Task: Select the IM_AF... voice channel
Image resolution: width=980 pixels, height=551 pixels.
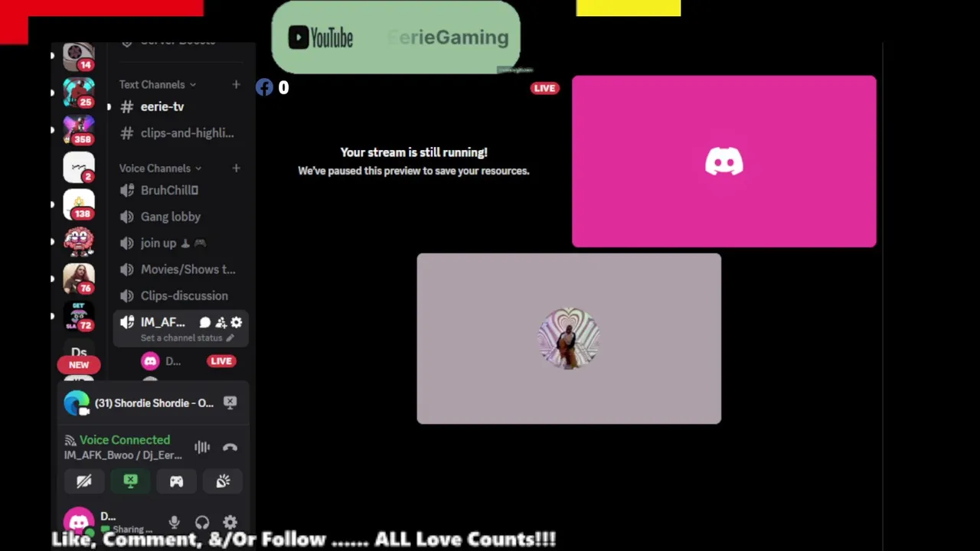Action: point(162,322)
